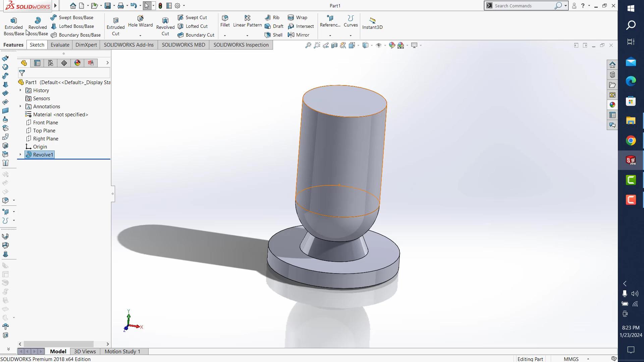The height and width of the screenshot is (362, 644).
Task: Open Chrome from the Windows taskbar
Action: point(631,140)
